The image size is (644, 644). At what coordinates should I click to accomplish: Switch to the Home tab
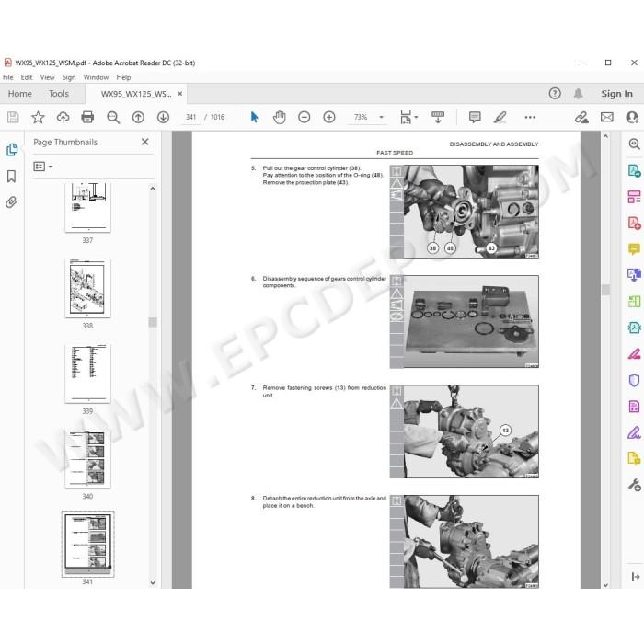click(19, 94)
